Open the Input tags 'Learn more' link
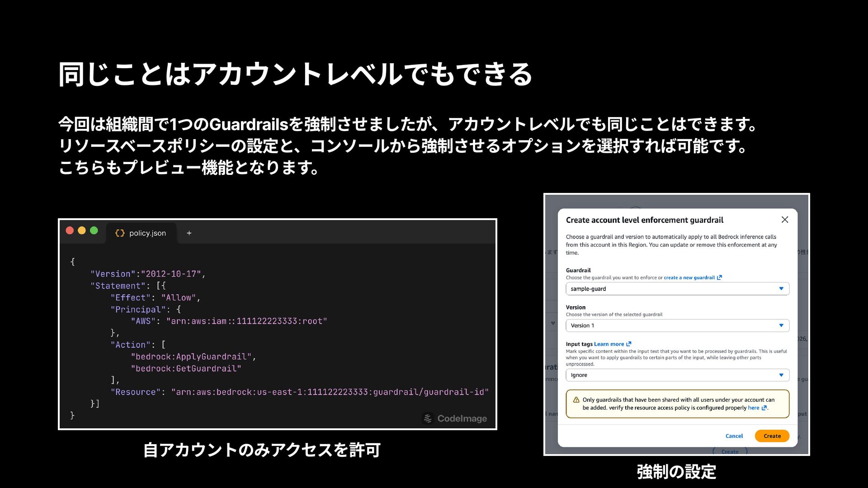Screen dimensions: 868x488 click(x=609, y=344)
